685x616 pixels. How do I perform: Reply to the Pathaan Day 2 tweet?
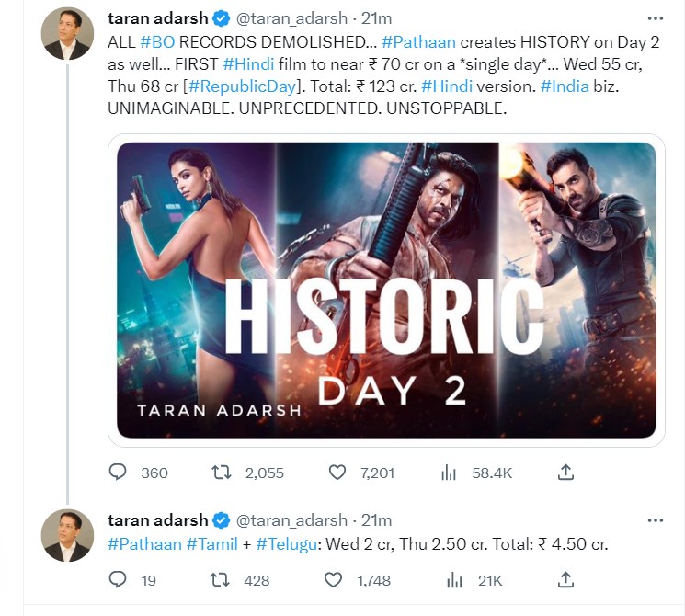118,473
